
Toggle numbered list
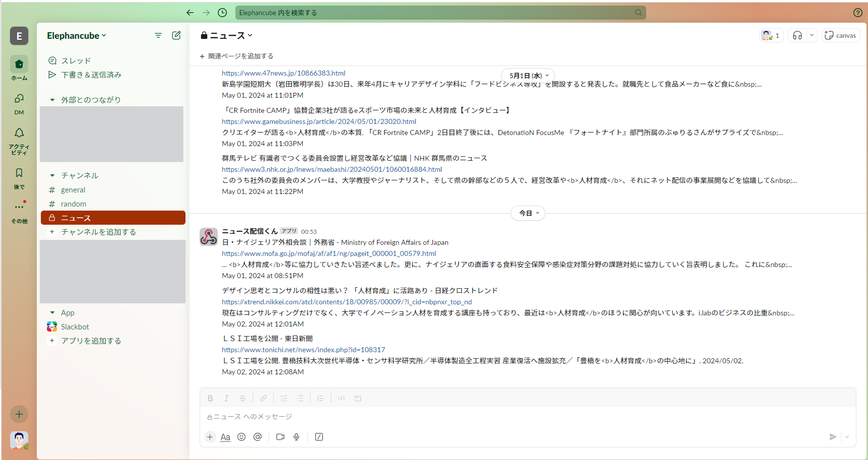pyautogui.click(x=284, y=398)
